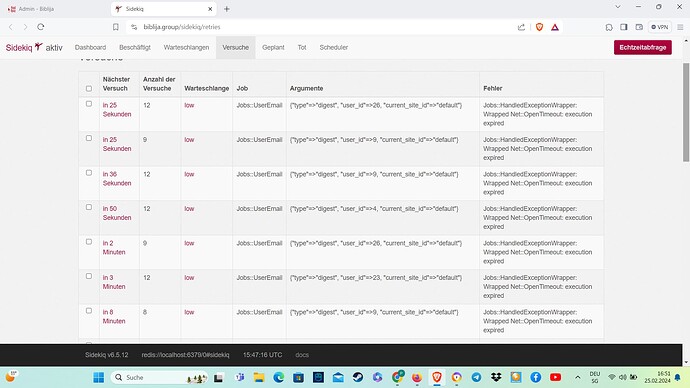Open Microsoft Teams from the taskbar
The image size is (690, 388).
tap(239, 377)
